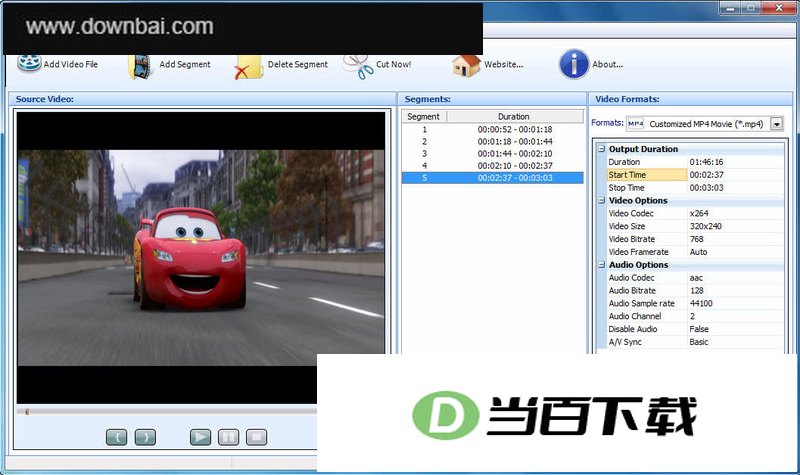Click the Add Video File film reel icon
The width and height of the screenshot is (800, 475).
tap(29, 63)
